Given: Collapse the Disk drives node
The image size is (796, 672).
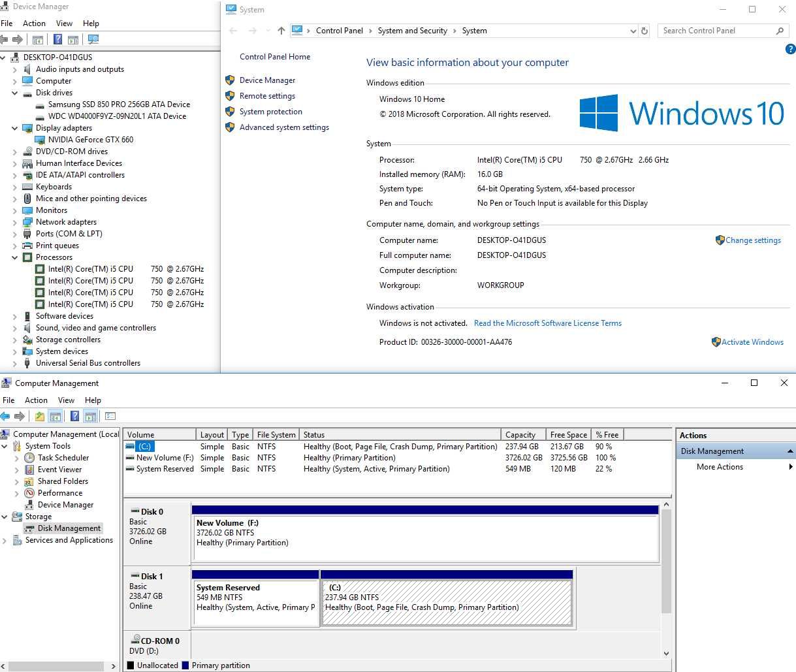Looking at the screenshot, I should 15,93.
